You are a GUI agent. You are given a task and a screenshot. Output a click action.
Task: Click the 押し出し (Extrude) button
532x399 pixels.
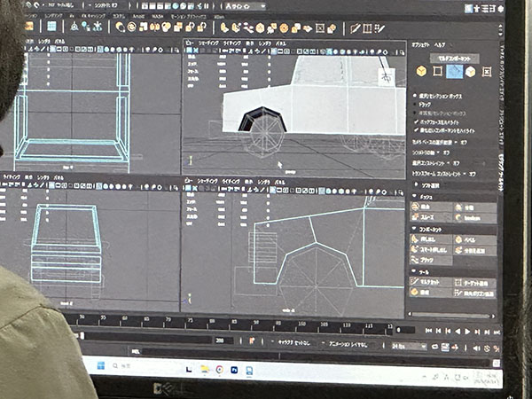pyautogui.click(x=431, y=239)
